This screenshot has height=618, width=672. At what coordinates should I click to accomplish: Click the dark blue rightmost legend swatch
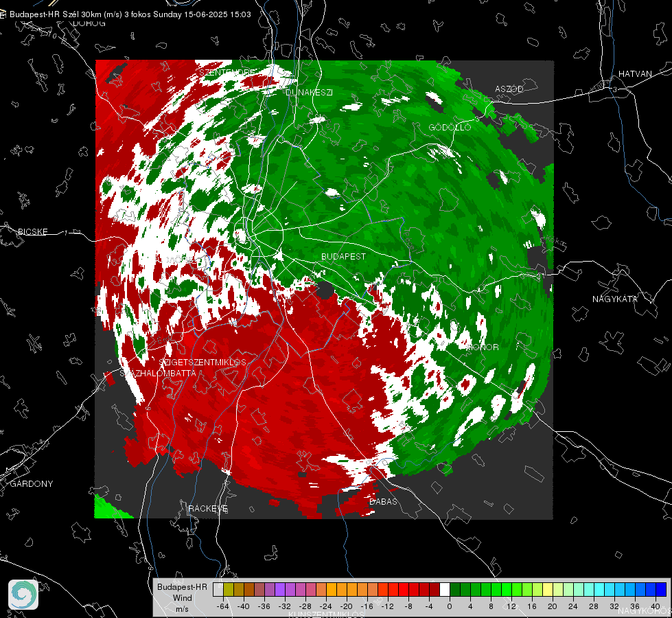(x=661, y=590)
